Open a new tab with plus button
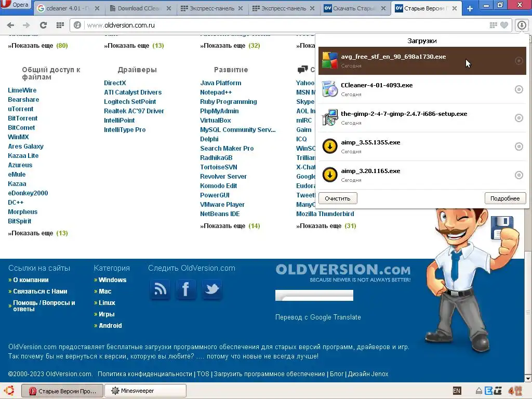The width and height of the screenshot is (532, 399). tap(470, 8)
